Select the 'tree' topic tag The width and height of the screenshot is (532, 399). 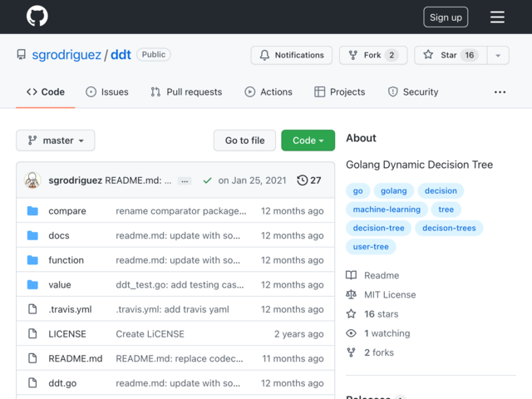pos(446,209)
